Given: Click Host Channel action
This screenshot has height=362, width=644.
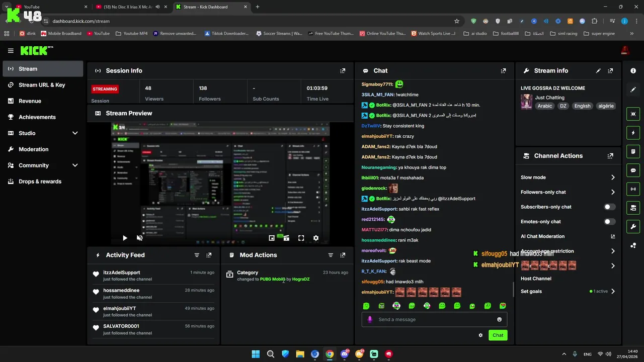Looking at the screenshot, I should [x=536, y=279].
